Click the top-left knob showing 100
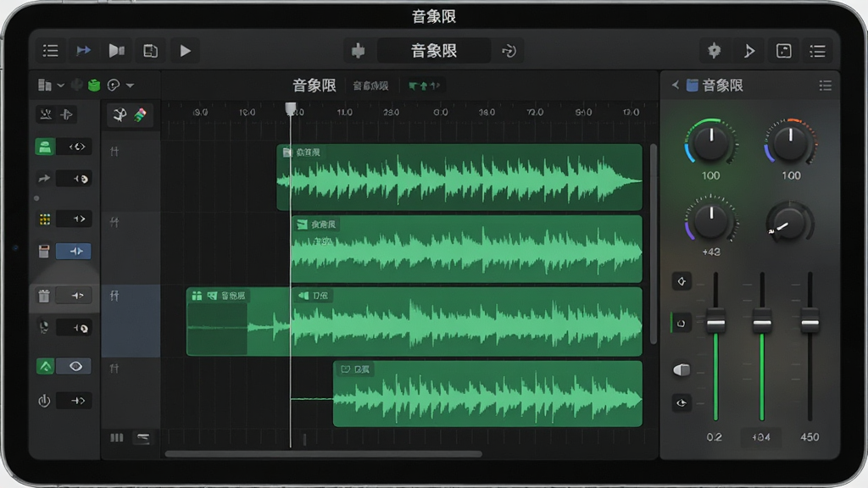Screen dimensions: 868x488 coord(711,142)
